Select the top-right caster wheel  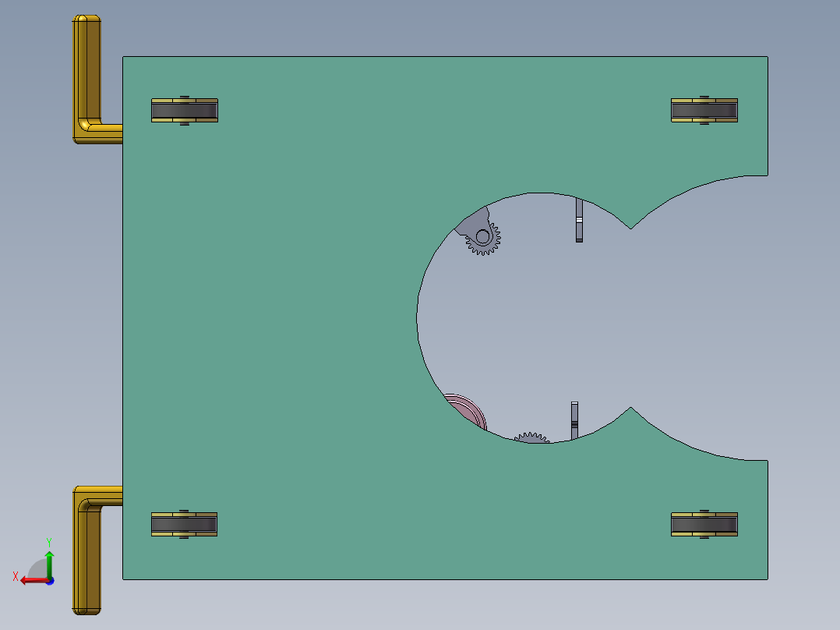(704, 111)
